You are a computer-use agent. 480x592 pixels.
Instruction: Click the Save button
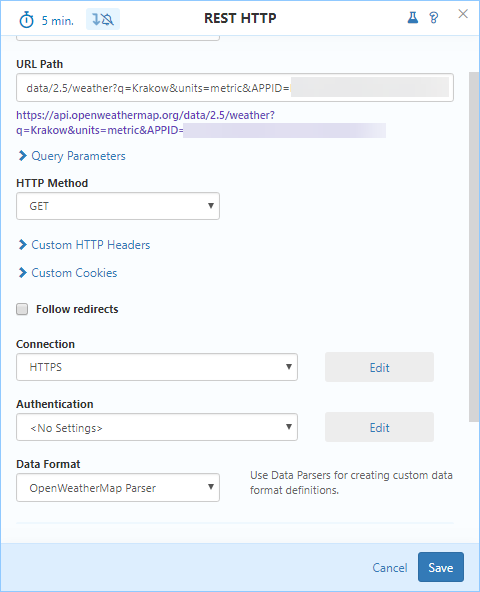coord(441,567)
